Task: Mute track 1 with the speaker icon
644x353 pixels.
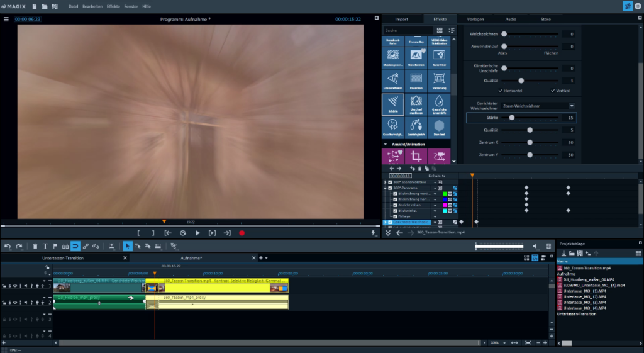Action: coord(25,286)
